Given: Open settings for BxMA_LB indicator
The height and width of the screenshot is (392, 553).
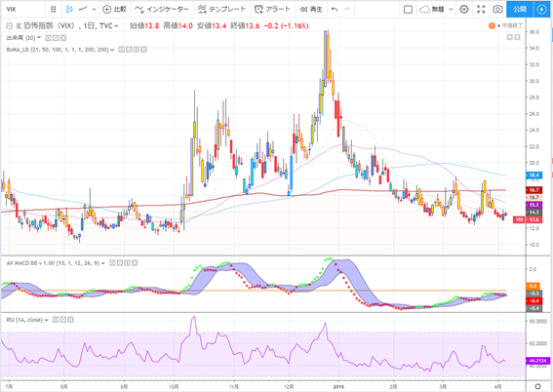Looking at the screenshot, I should [129, 50].
